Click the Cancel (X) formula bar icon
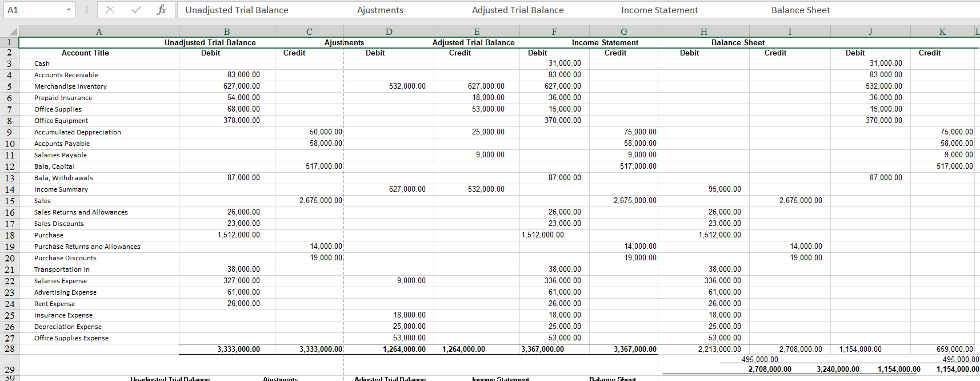980x381 pixels. (x=110, y=10)
